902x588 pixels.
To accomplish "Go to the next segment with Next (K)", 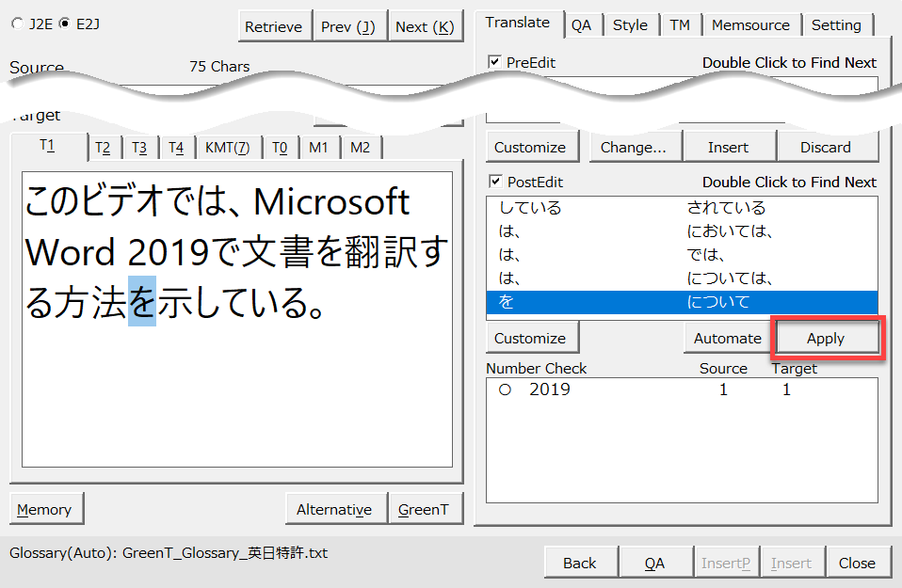I will coord(425,26).
